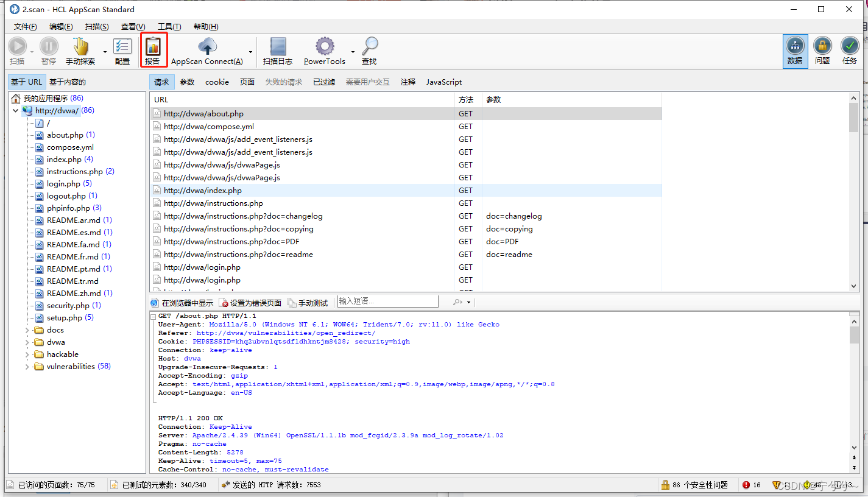This screenshot has height=497, width=868.
Task: Select compose.yml in the tree
Action: point(65,147)
